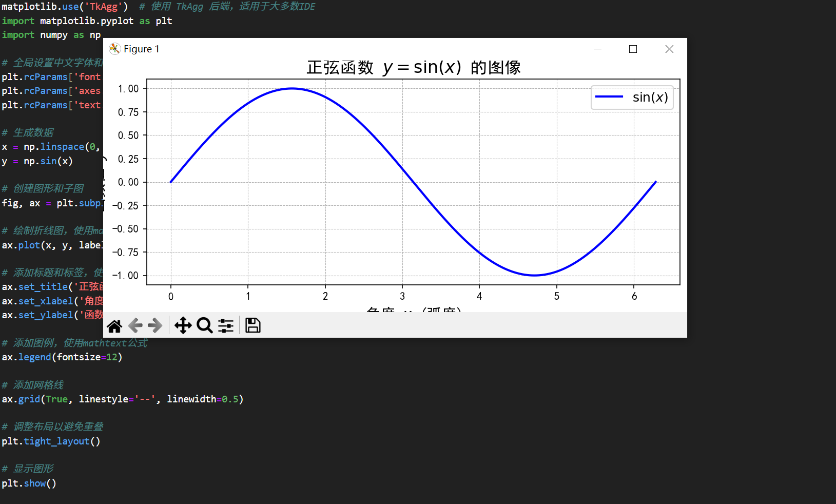Click the comment '# 调整布局以避免重叠'
This screenshot has height=504, width=836.
click(52, 427)
